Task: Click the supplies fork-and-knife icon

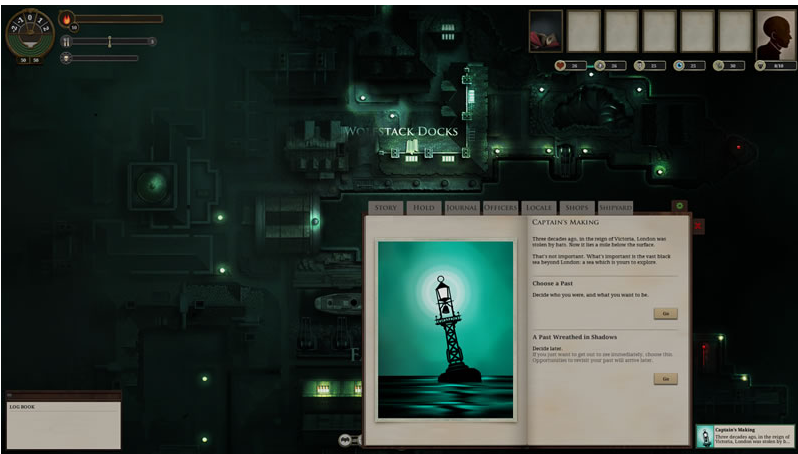Action: tap(66, 42)
